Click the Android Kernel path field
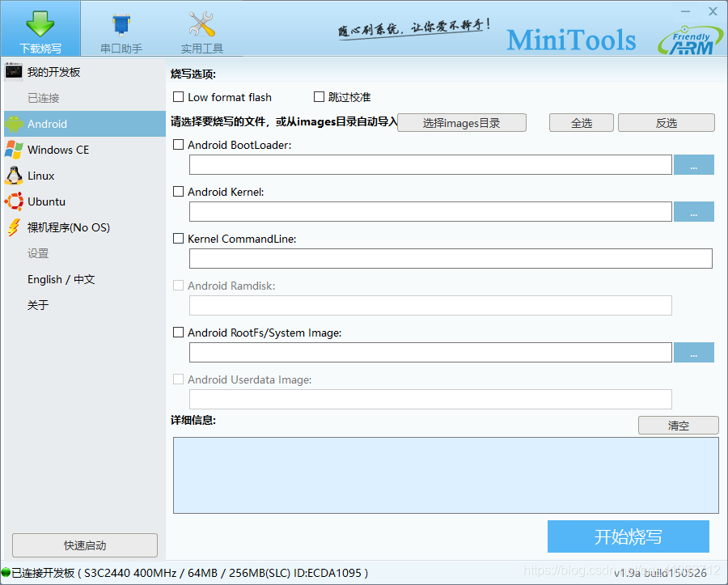Image resolution: width=728 pixels, height=585 pixels. (430, 212)
